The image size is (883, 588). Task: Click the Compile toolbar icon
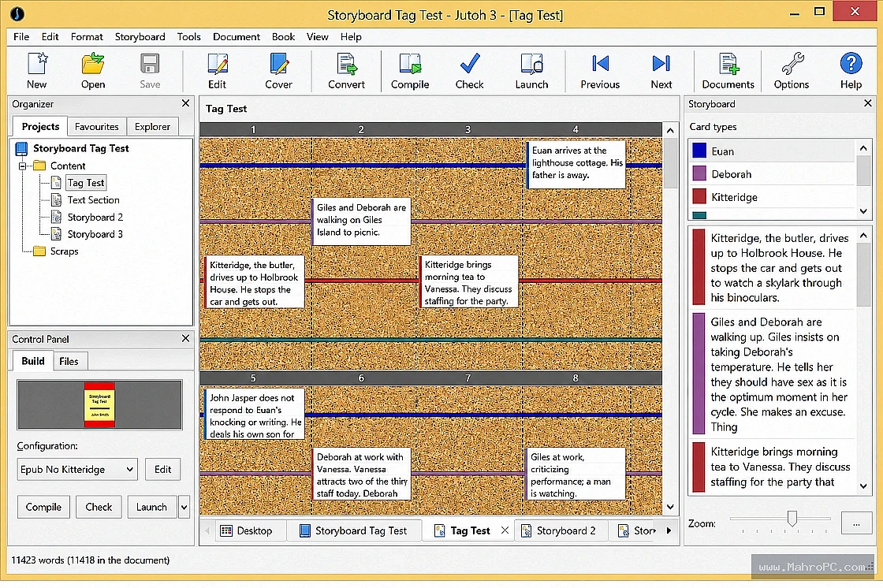(x=410, y=70)
